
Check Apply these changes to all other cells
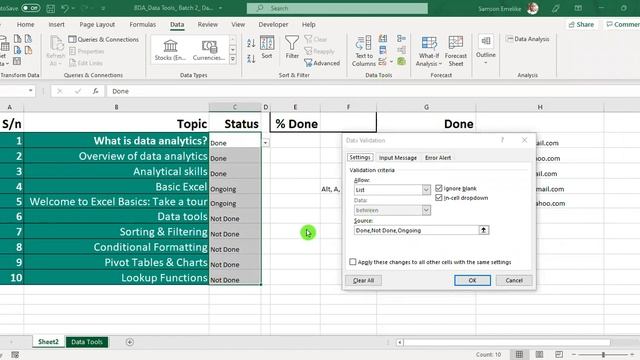353,262
